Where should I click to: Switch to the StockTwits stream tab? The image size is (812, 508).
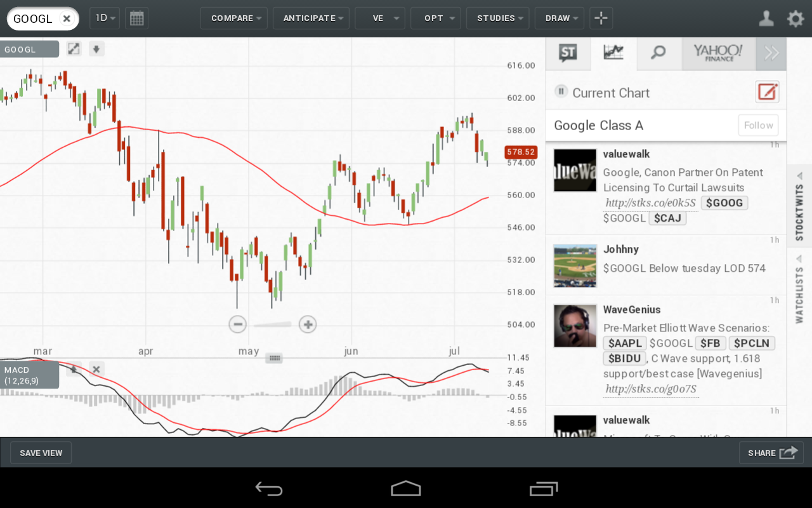568,53
